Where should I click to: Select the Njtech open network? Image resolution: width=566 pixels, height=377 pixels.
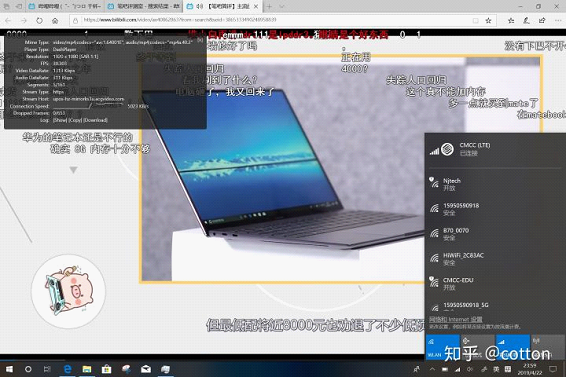point(495,184)
